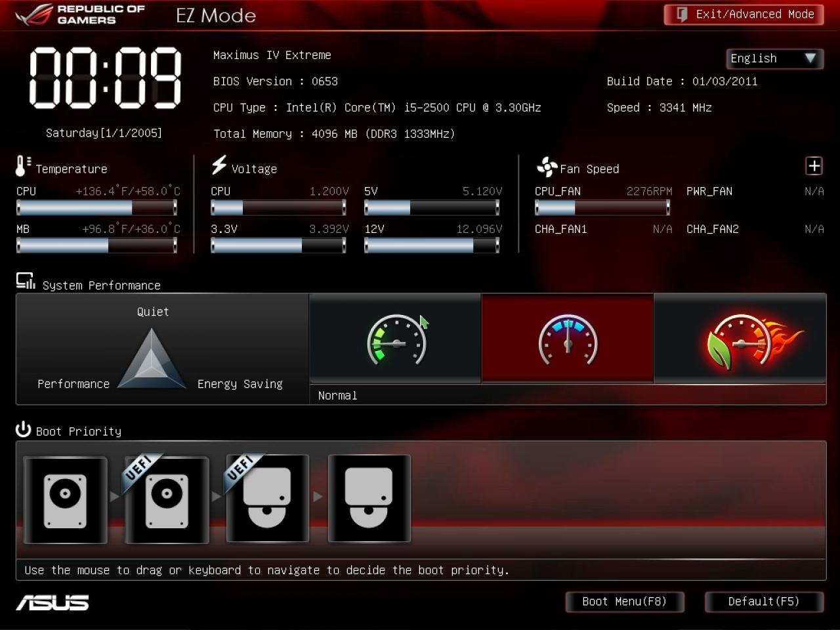840x630 pixels.
Task: Select the ASUS Optimal flame gauge mode
Action: pos(740,338)
